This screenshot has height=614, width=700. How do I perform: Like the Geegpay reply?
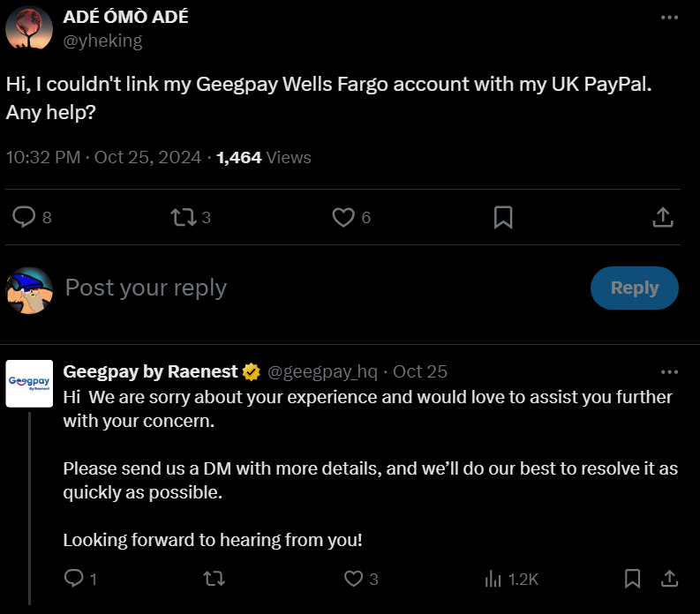353,579
